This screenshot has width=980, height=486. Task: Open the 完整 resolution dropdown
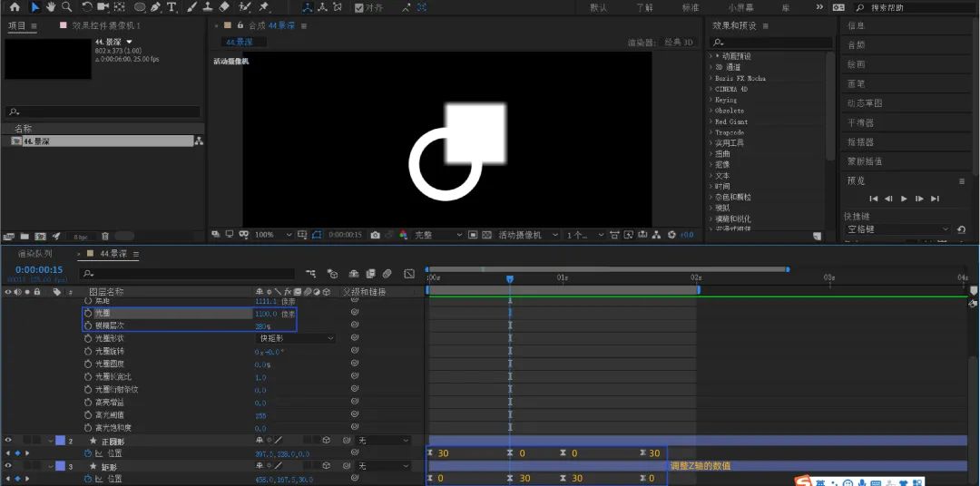[437, 235]
